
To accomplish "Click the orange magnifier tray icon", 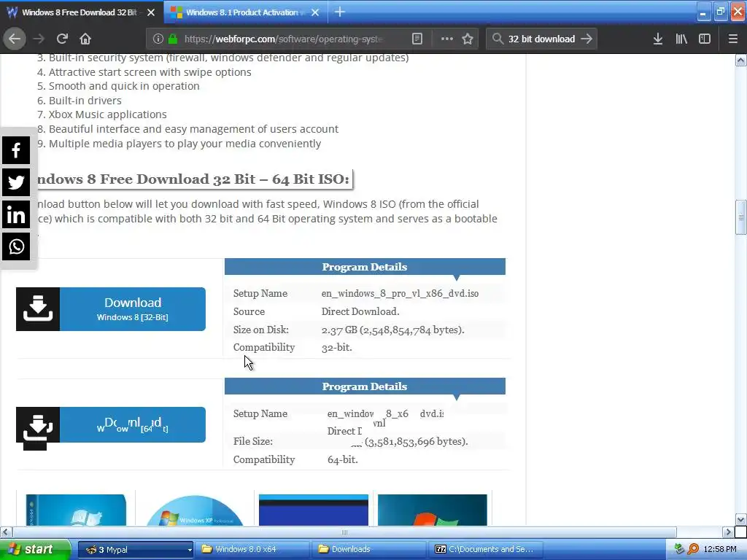I will (694, 549).
